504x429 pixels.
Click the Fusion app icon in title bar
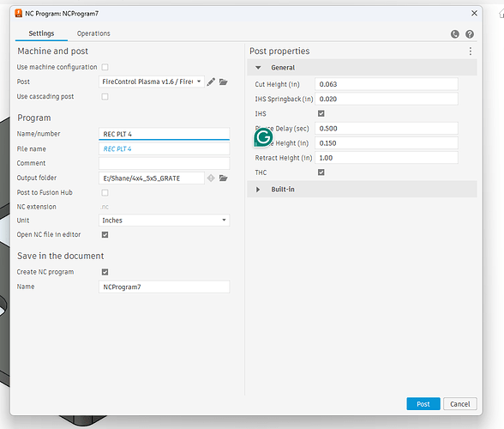click(x=19, y=13)
